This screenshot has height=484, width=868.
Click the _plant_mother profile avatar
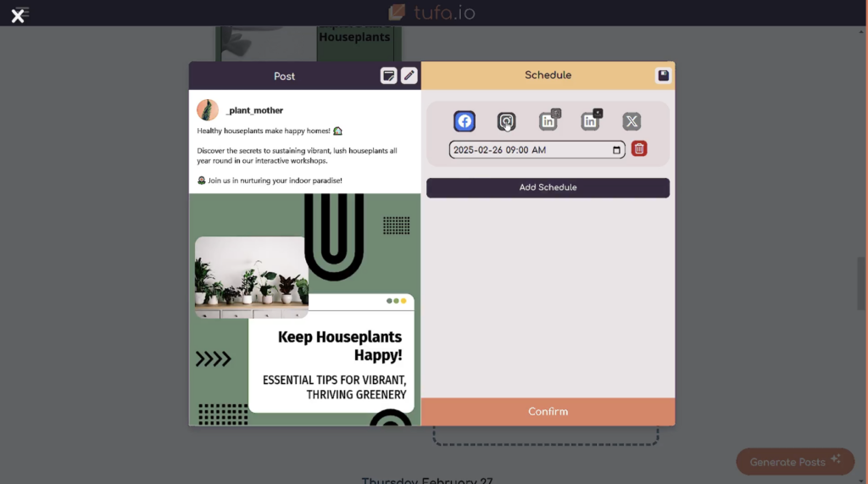tap(208, 110)
